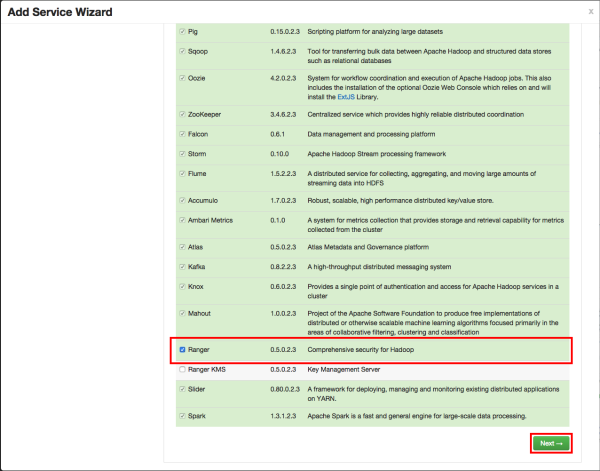Viewport: 600px width, 471px height.
Task: Toggle the Storm service checkbox
Action: coord(182,153)
